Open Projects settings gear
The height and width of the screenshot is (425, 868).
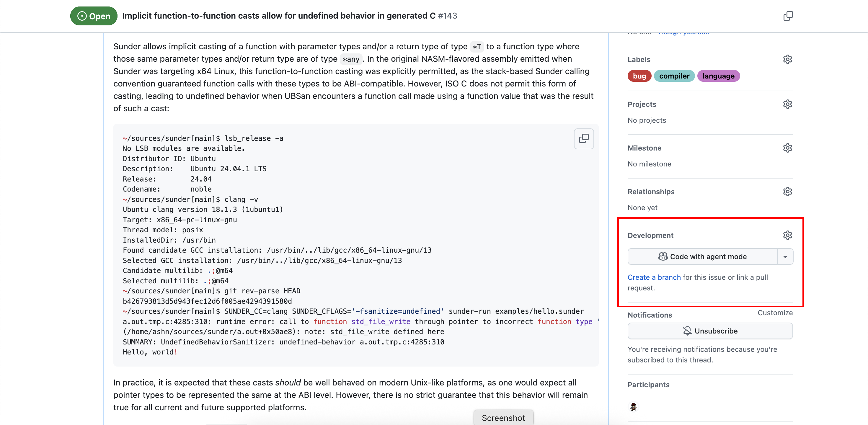pyautogui.click(x=787, y=104)
